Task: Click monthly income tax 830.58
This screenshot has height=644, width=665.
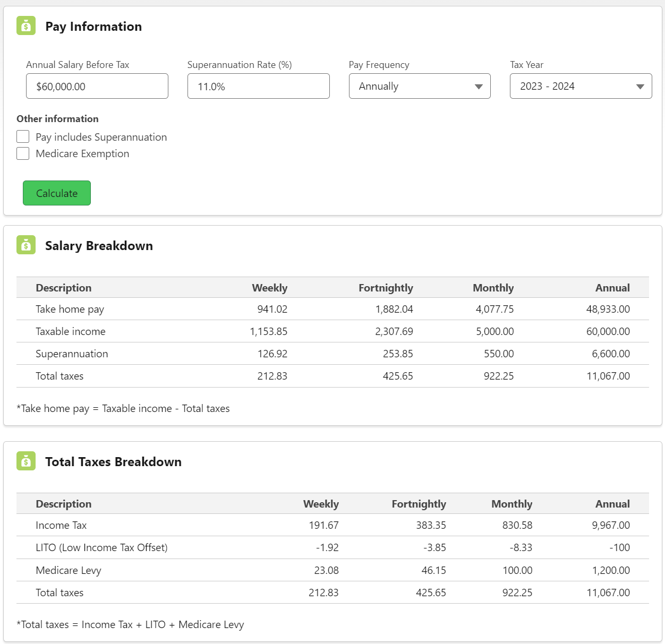Action: 517,525
